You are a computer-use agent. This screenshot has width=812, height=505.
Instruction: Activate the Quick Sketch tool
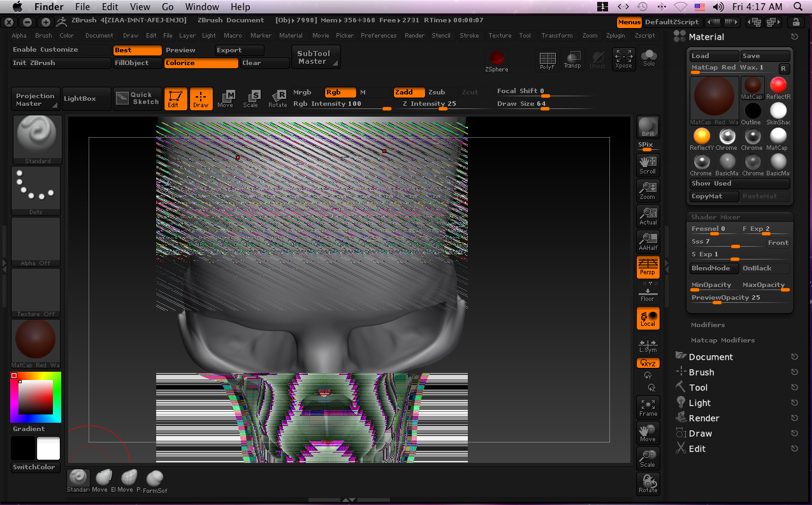[x=137, y=99]
